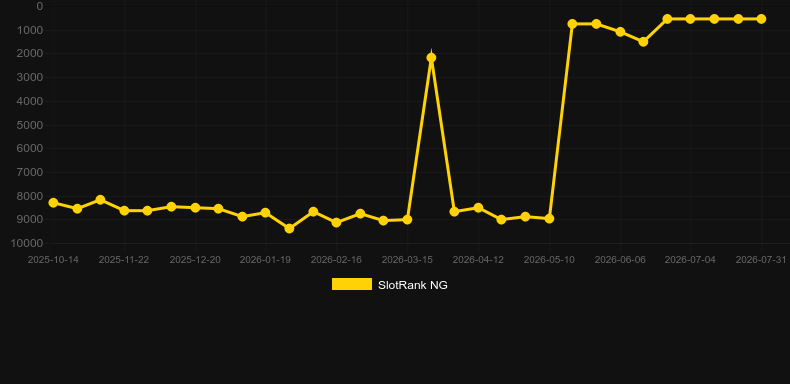Toggle the SlotRank NG yellow legend swatch

pos(352,284)
